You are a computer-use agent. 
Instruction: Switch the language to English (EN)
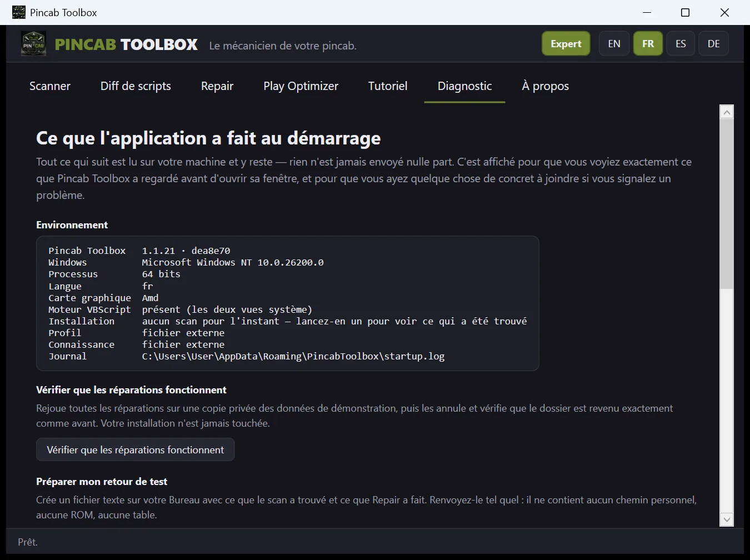pyautogui.click(x=614, y=44)
